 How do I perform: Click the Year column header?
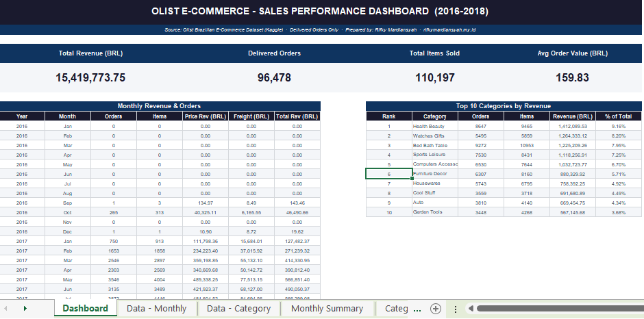(x=22, y=116)
